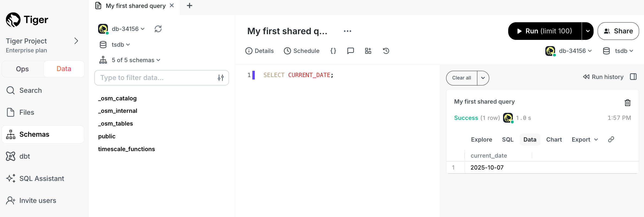Click the Share button

click(618, 31)
